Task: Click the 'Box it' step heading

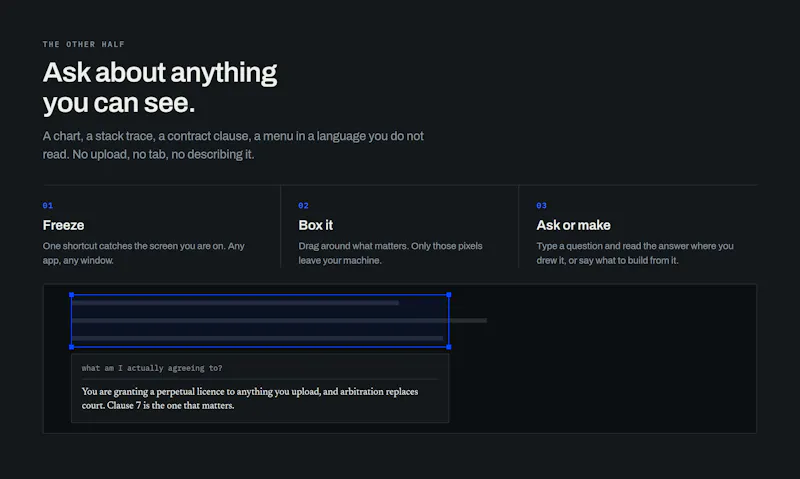Action: (x=316, y=225)
